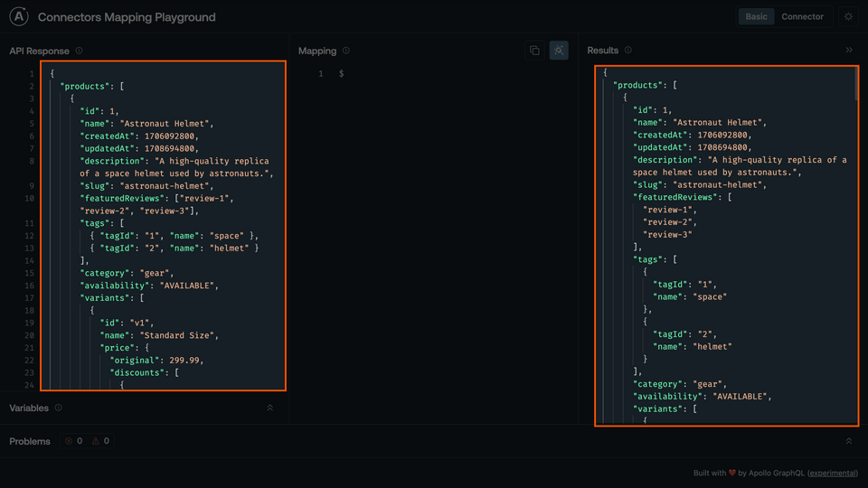Click "Variables" panel label
This screenshot has height=488, width=868.
pyautogui.click(x=29, y=408)
